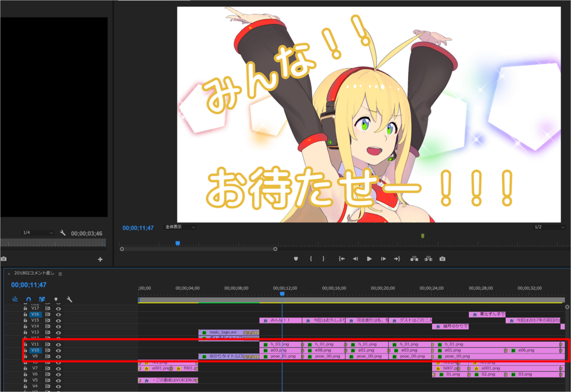Toggle nest sequence insert mode icon

click(15, 299)
